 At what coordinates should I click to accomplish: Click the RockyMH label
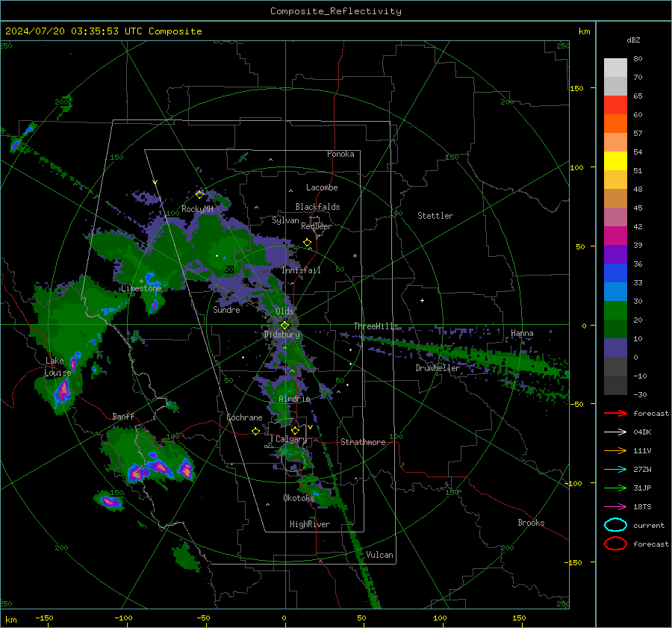197,209
